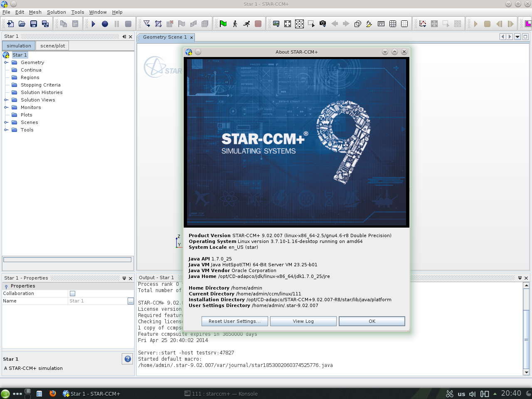
Task: Open the Help menu
Action: coord(117,12)
